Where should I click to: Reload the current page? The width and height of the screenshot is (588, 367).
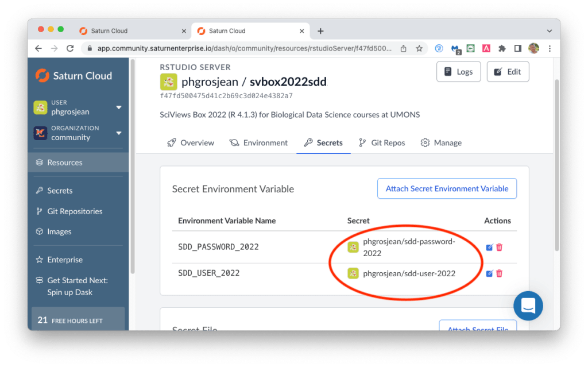point(70,48)
